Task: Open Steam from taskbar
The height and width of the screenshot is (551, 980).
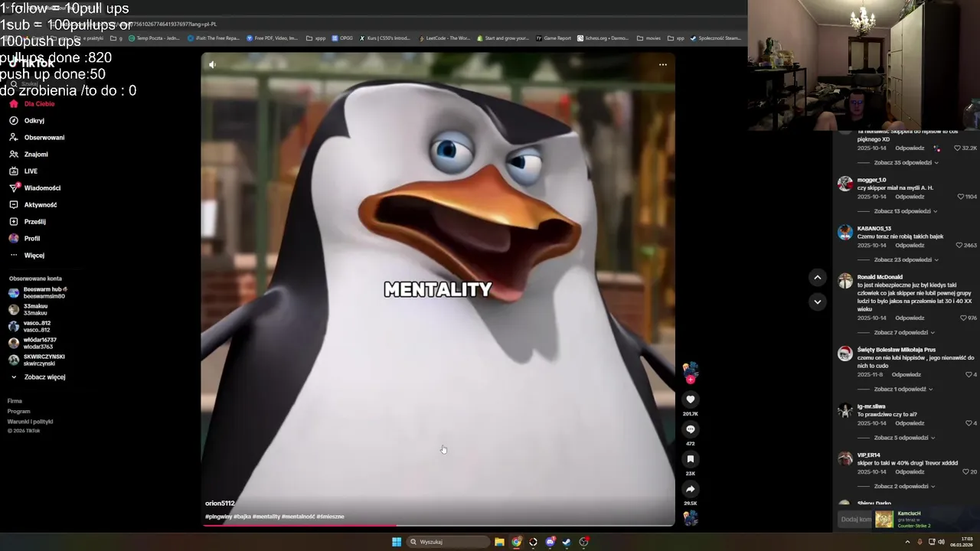Action: pos(567,542)
